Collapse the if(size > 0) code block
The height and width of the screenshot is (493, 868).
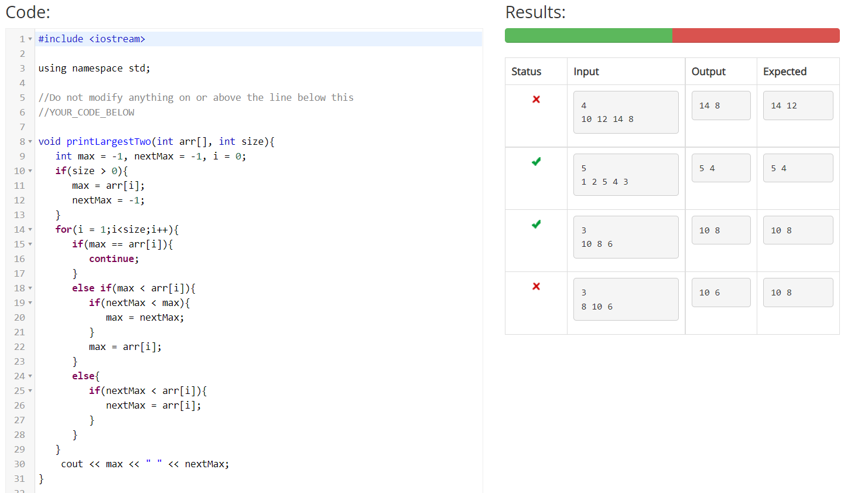(30, 171)
